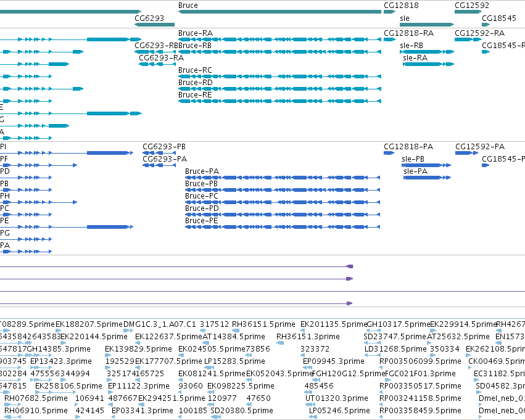Viewport: 525px width, 420px height.
Task: Select the EP13423.3prime EST label
Action: click(x=61, y=361)
